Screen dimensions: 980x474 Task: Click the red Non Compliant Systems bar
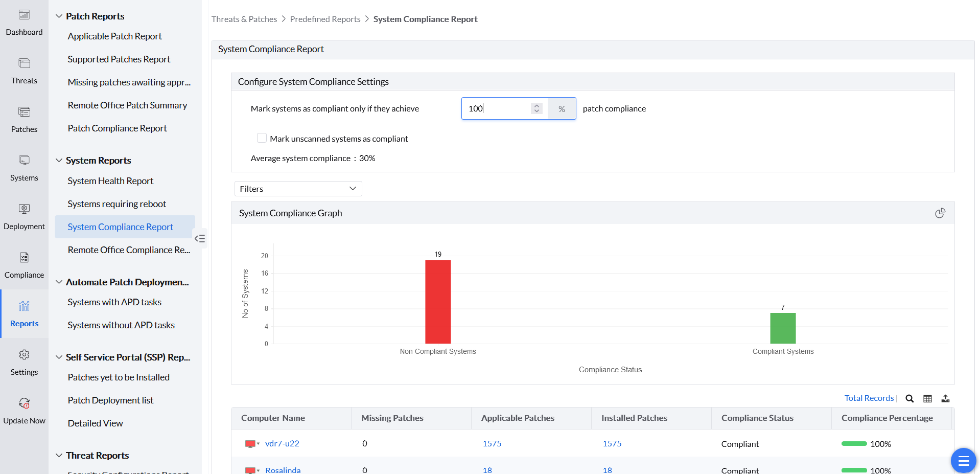coord(438,302)
